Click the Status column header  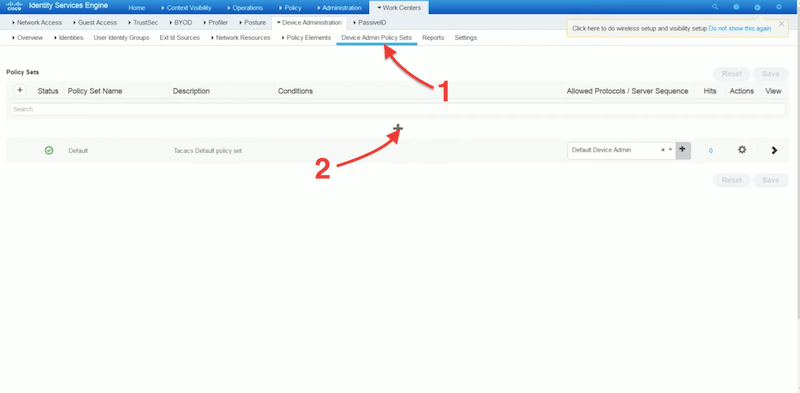[48, 91]
